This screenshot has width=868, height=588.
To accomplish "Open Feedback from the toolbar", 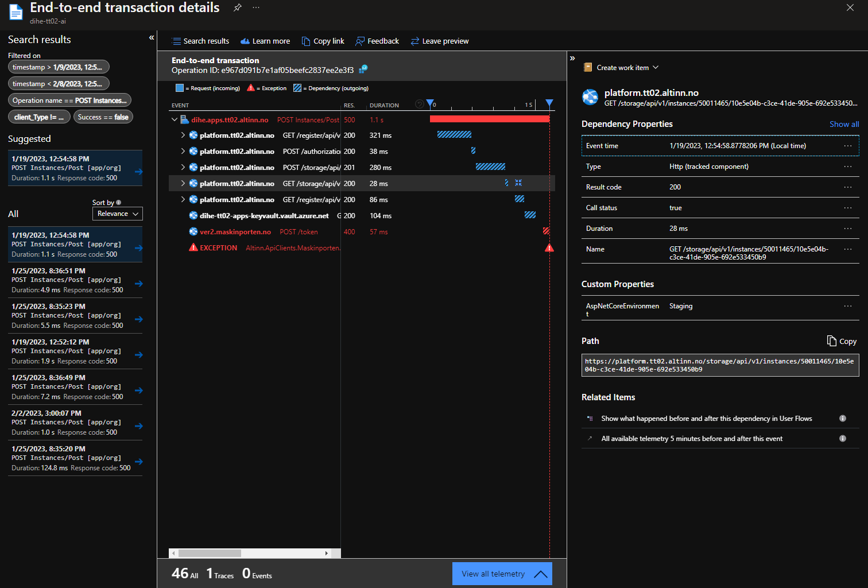I will click(377, 41).
